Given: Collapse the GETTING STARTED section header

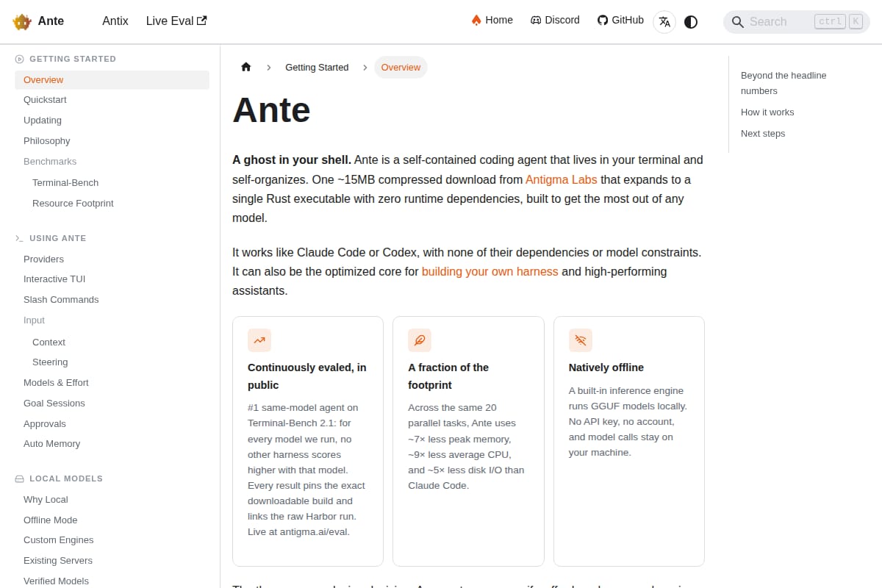Looking at the screenshot, I should pos(73,59).
